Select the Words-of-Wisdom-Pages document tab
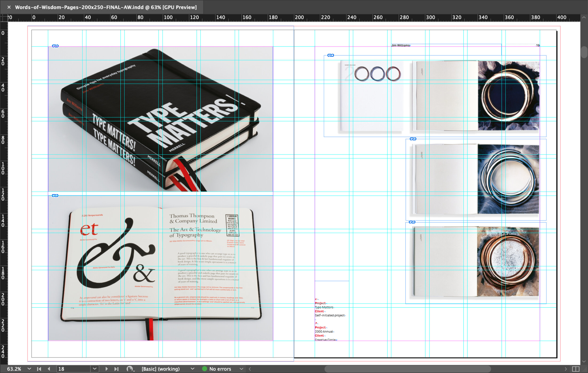The image size is (588, 373). click(106, 7)
